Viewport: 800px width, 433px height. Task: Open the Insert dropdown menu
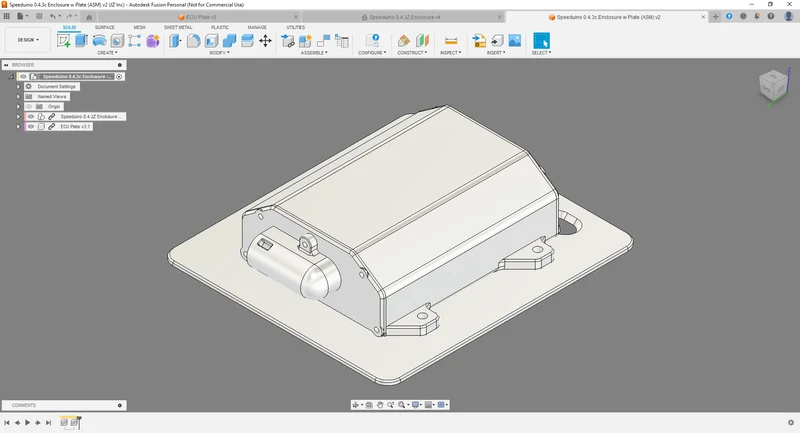click(x=496, y=53)
